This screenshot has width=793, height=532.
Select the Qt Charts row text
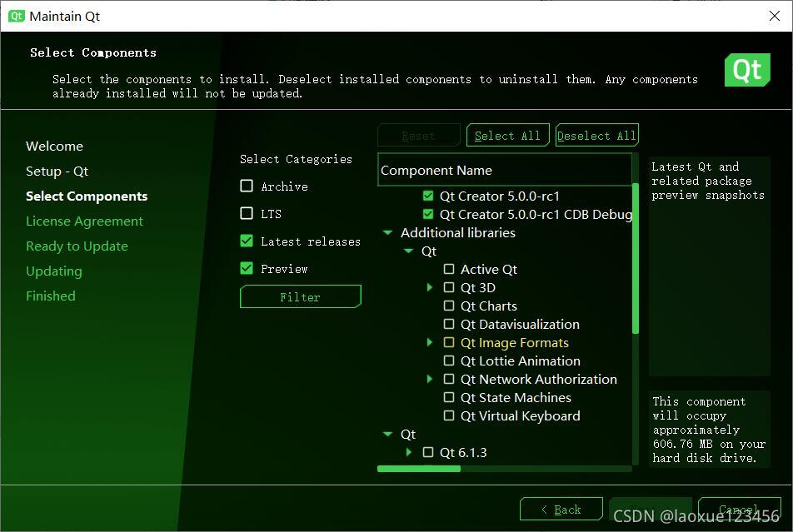tap(488, 306)
